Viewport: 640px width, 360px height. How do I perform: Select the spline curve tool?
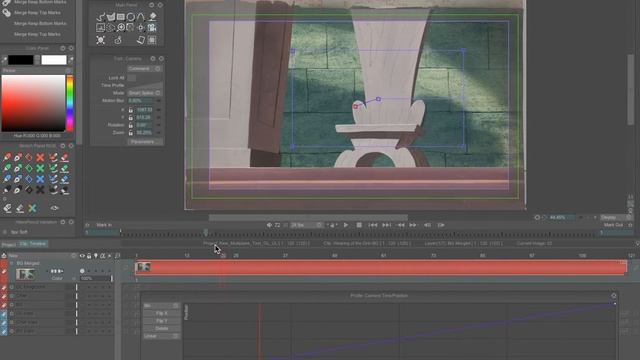[141, 17]
